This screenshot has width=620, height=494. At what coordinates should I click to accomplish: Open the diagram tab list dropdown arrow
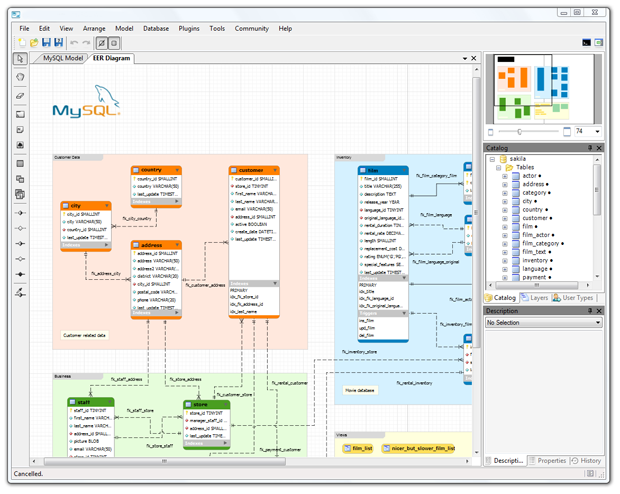tap(465, 59)
